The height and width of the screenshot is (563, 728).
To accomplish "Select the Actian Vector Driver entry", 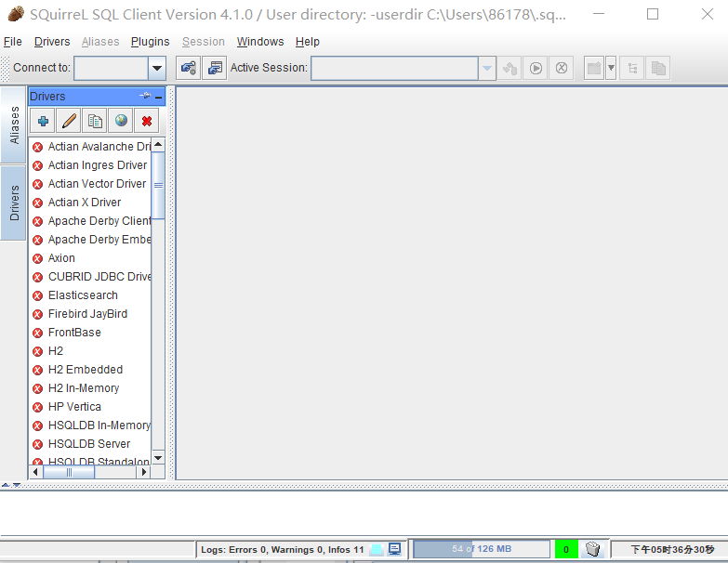I will (x=91, y=184).
